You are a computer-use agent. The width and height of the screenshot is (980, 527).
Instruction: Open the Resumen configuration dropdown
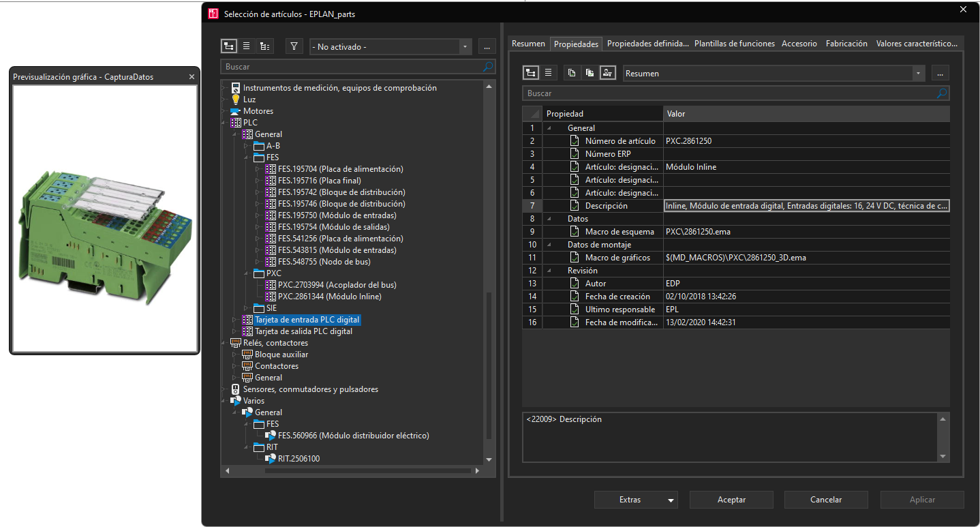918,73
